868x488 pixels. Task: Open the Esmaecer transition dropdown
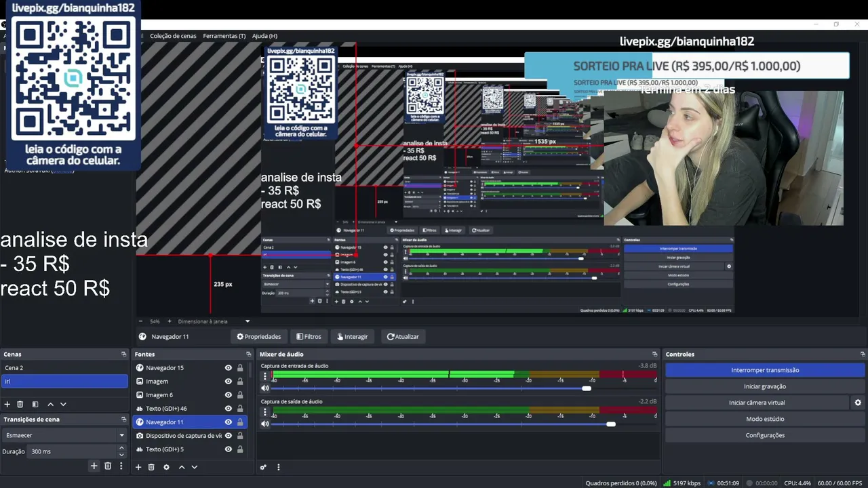[x=64, y=435]
